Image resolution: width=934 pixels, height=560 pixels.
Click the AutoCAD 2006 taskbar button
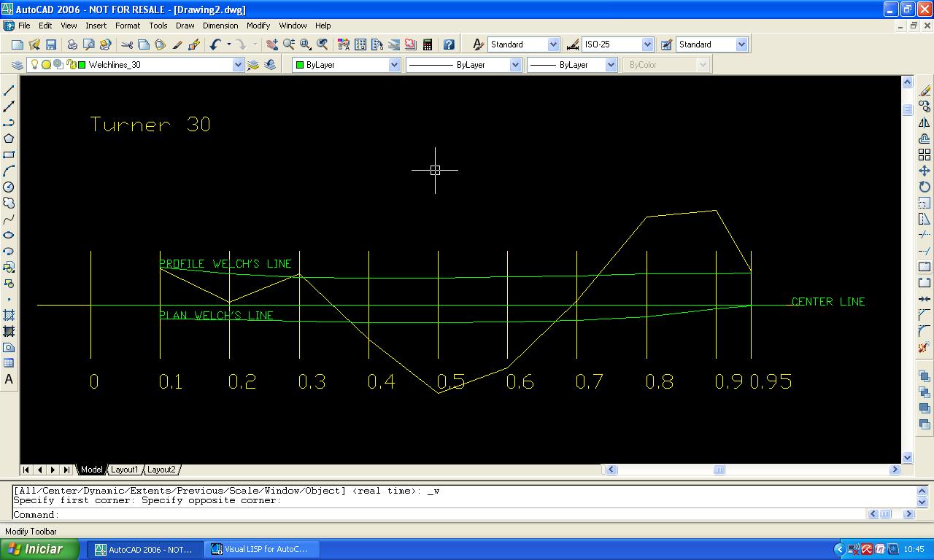point(144,549)
